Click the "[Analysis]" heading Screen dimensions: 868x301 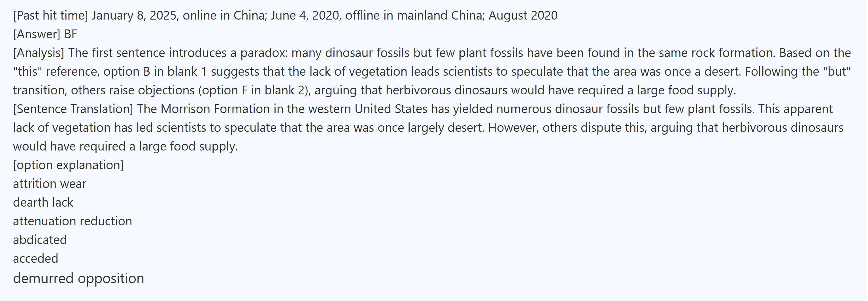(x=39, y=53)
